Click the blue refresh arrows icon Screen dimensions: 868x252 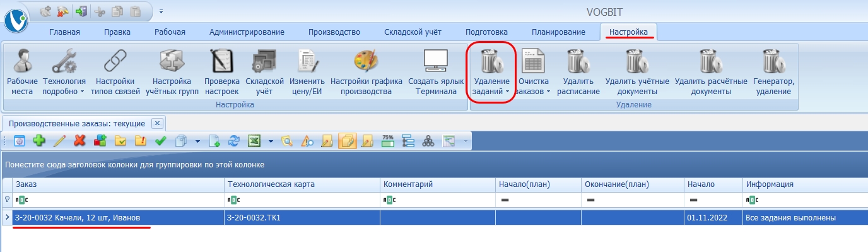coord(234,141)
